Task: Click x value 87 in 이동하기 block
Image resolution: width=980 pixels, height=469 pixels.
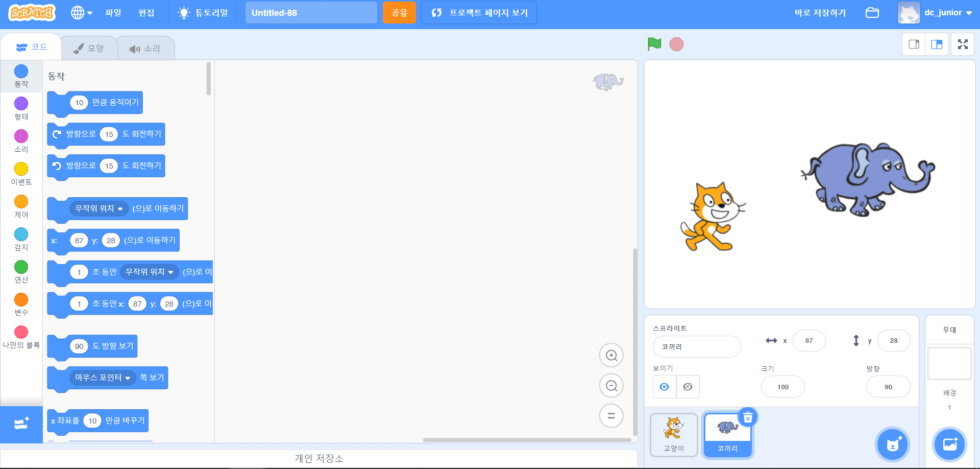Action: click(x=79, y=240)
